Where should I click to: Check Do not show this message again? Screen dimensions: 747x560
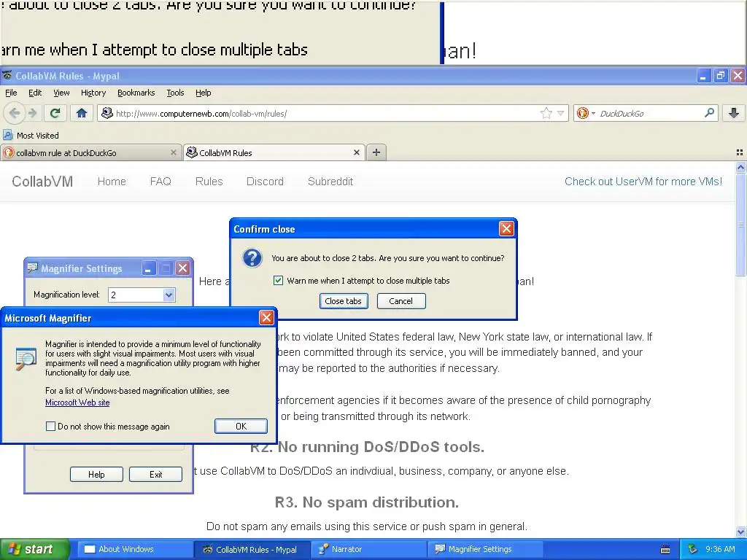coord(50,426)
